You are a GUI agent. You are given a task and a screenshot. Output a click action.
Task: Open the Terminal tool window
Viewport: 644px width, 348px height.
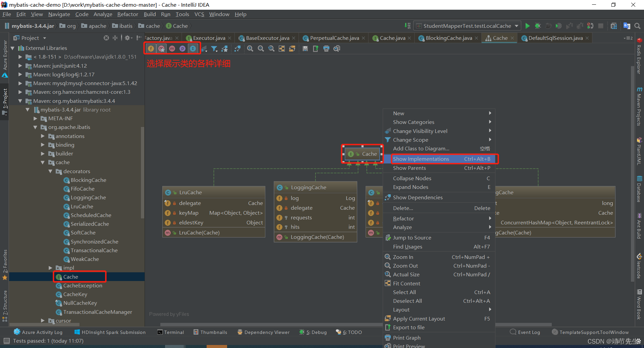171,332
